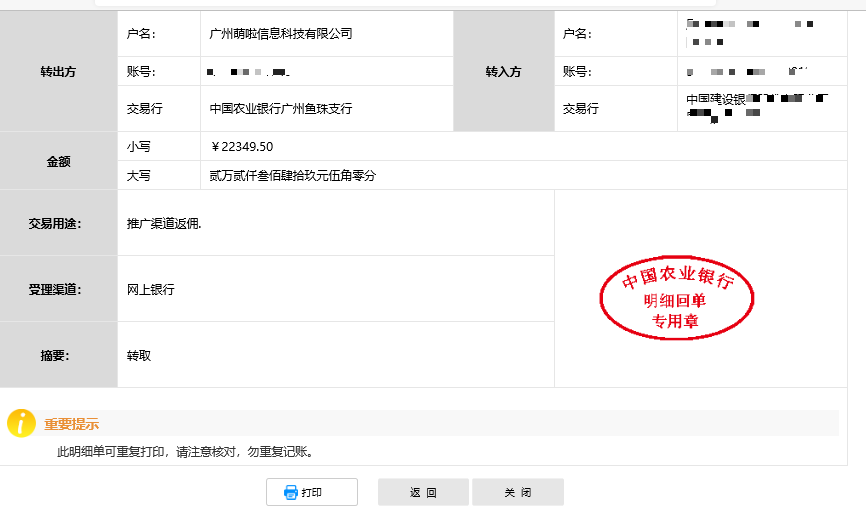The height and width of the screenshot is (511, 866).
Task: Select summary value 转取
Action: coord(139,356)
